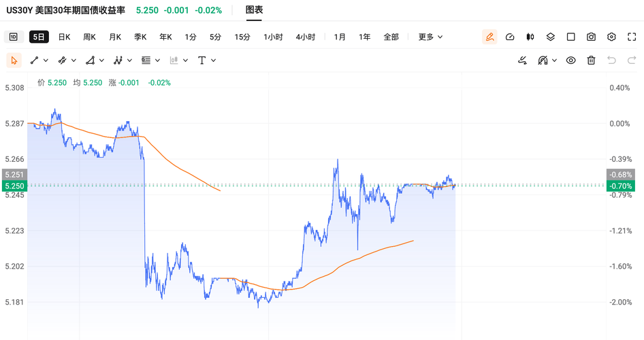Toggle the 1D intraday view button
The image size is (644, 340).
(14, 37)
